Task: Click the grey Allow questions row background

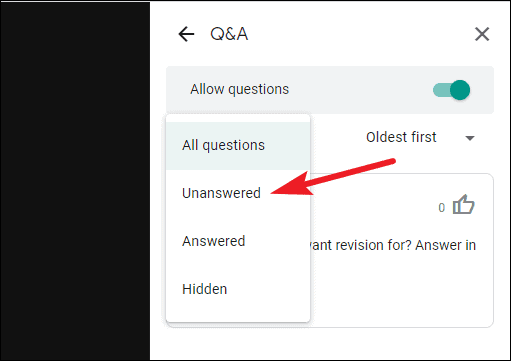Action: [x=360, y=90]
